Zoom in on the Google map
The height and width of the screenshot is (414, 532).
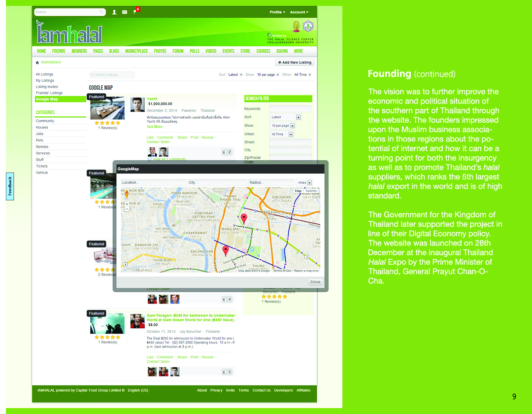tap(127, 204)
